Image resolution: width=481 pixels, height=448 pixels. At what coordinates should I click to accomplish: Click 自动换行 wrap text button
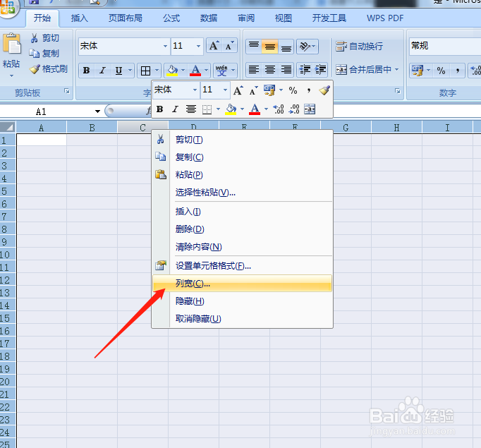(359, 47)
